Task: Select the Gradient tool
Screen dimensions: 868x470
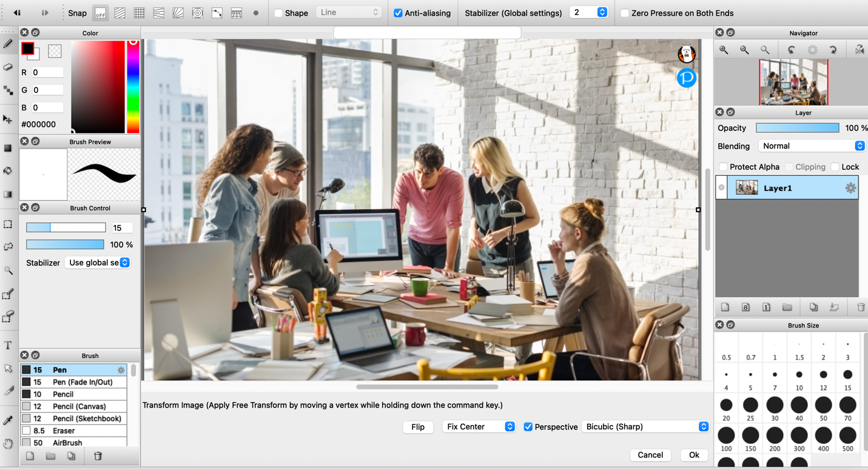Action: pyautogui.click(x=8, y=195)
